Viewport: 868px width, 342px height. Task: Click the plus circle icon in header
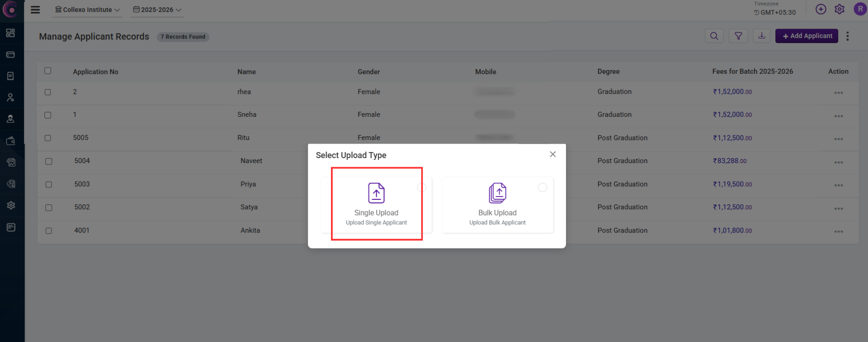820,10
